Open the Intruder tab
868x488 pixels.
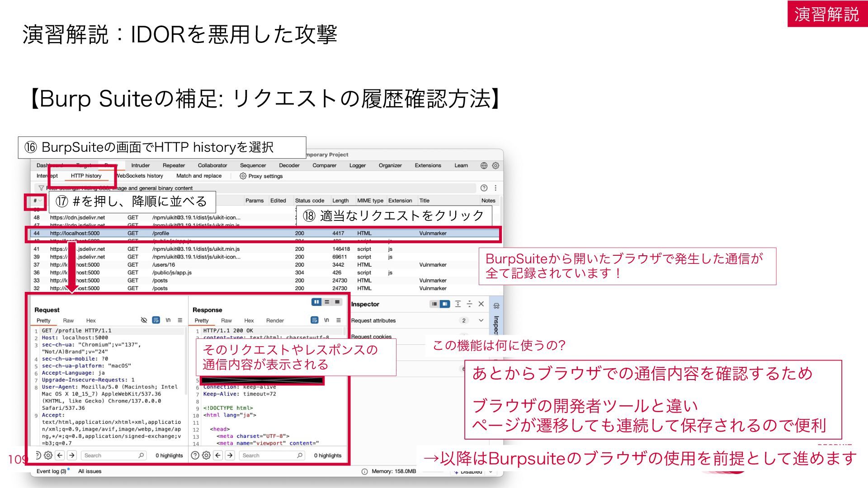(x=141, y=165)
